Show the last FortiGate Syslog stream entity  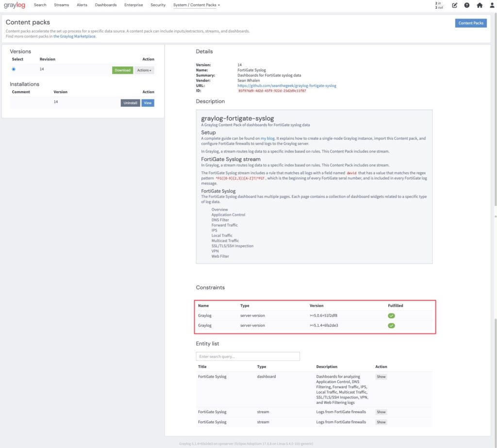(381, 422)
